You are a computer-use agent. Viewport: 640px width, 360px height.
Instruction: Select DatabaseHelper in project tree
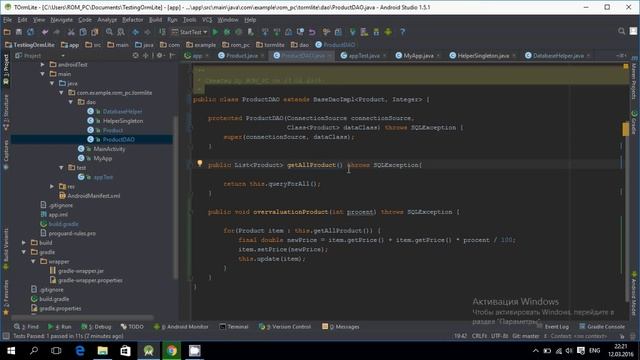click(122, 111)
